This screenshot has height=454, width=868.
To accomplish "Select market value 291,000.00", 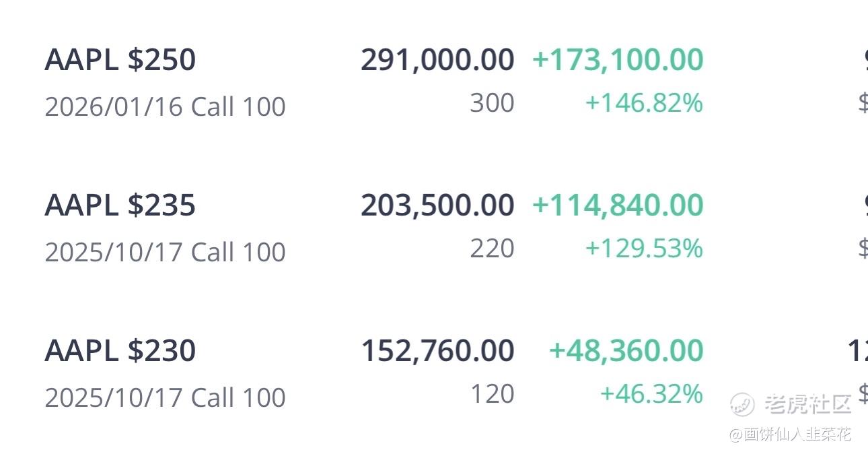I will point(437,60).
